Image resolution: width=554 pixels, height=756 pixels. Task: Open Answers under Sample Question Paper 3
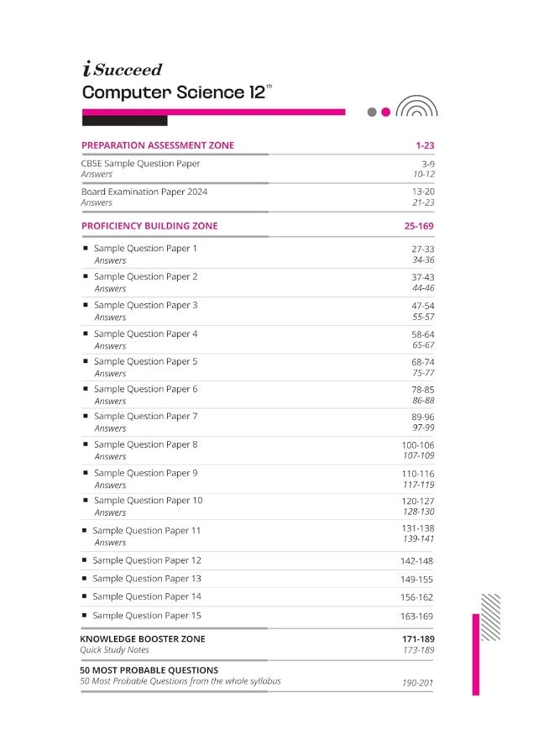(110, 318)
